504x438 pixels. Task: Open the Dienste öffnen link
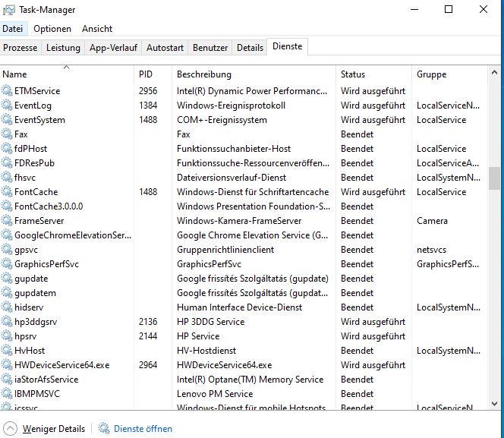click(143, 429)
